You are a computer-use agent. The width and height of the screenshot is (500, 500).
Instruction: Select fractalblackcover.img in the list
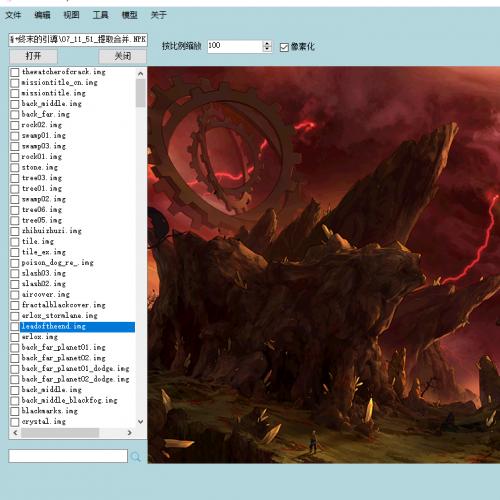click(64, 305)
